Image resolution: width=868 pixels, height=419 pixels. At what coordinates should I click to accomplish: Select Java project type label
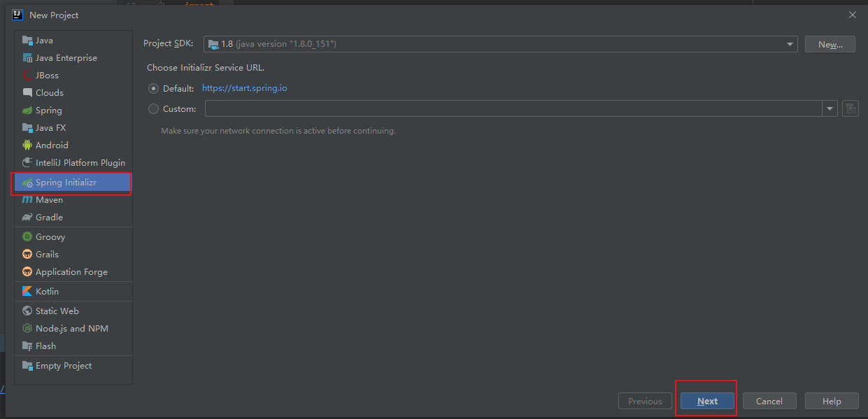[x=44, y=41]
